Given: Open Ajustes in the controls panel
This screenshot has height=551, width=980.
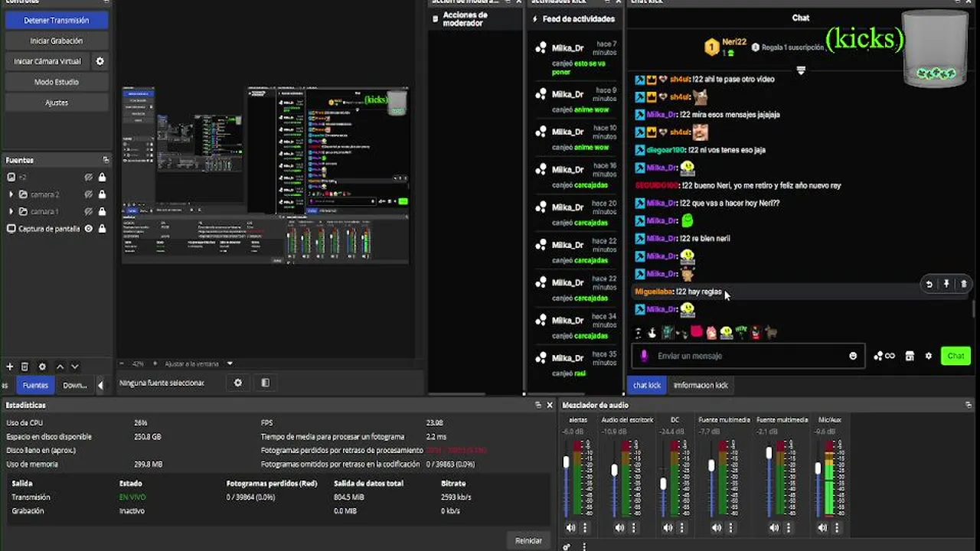Looking at the screenshot, I should pos(57,103).
